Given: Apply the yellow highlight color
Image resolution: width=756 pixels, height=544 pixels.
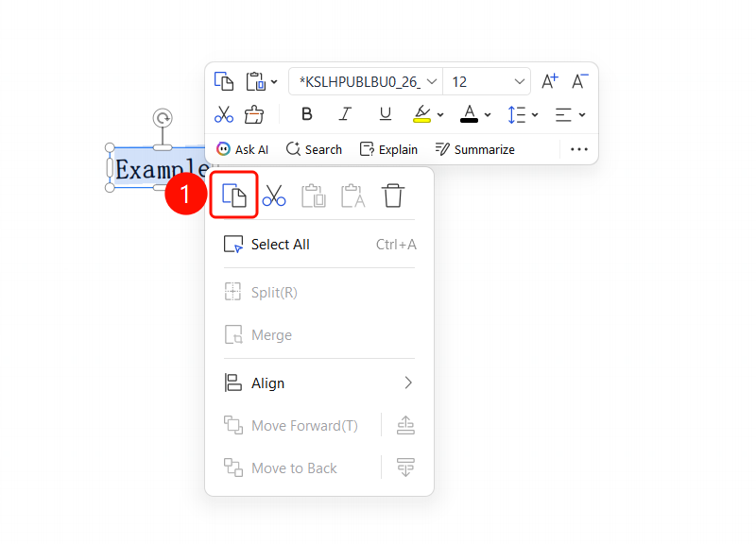Looking at the screenshot, I should point(421,114).
